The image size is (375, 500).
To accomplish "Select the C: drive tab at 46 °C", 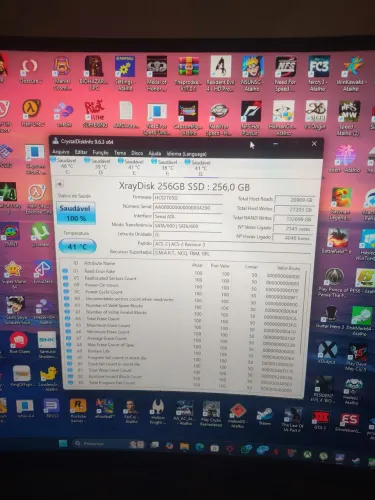I will coord(67,166).
